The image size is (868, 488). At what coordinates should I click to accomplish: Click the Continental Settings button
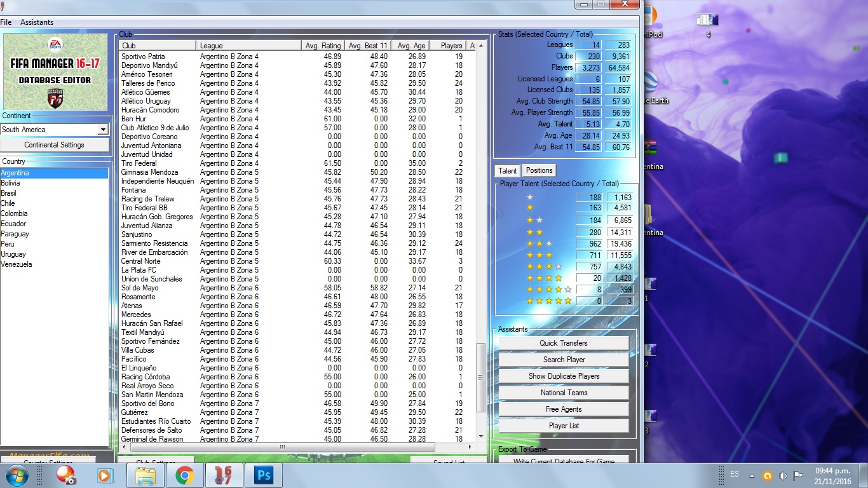coord(55,145)
